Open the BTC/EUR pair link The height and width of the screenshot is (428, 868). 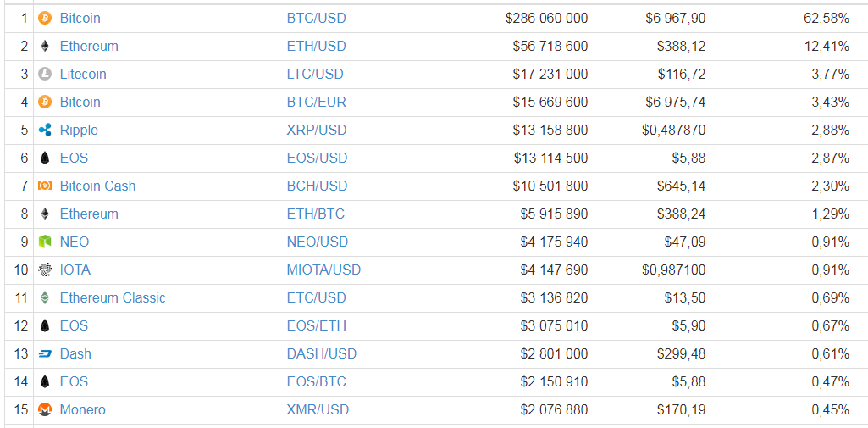(x=316, y=103)
